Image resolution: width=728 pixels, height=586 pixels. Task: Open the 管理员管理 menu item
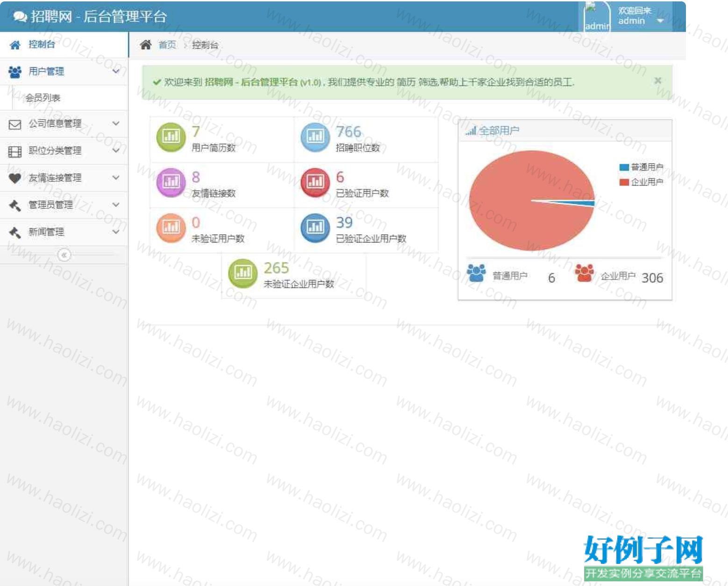(x=64, y=205)
